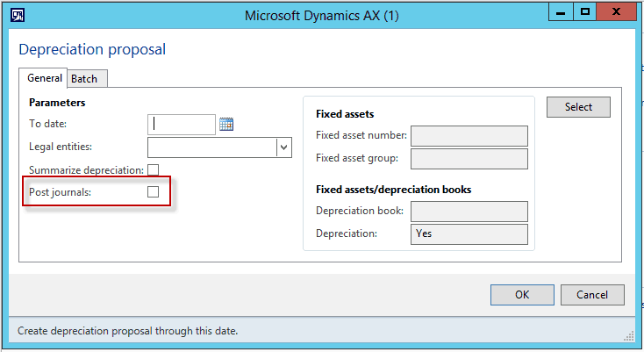This screenshot has width=644, height=352.
Task: Close the Dynamics AX window
Action: coord(616,12)
